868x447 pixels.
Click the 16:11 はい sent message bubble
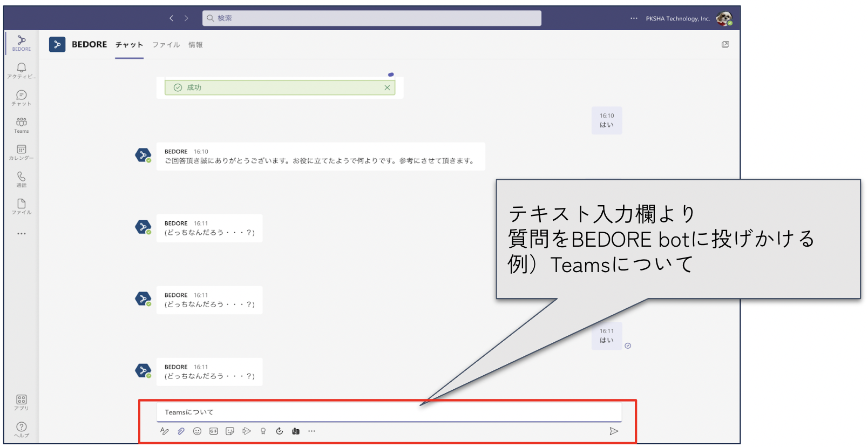coord(607,336)
